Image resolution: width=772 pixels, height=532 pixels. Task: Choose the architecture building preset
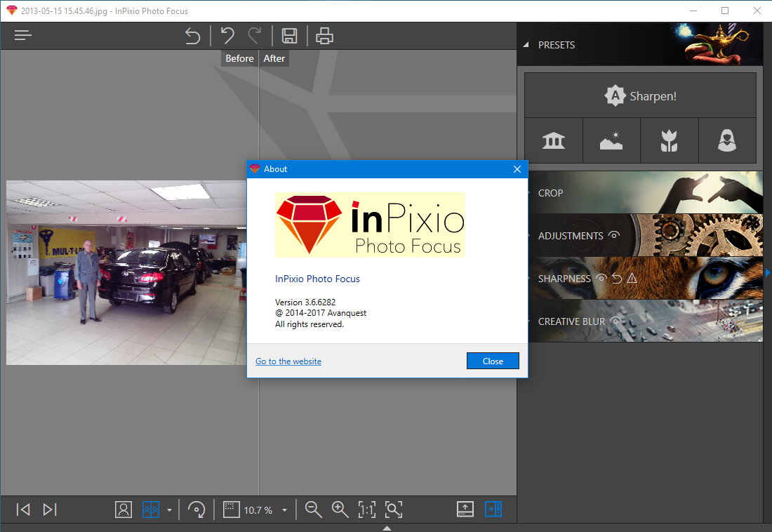554,140
